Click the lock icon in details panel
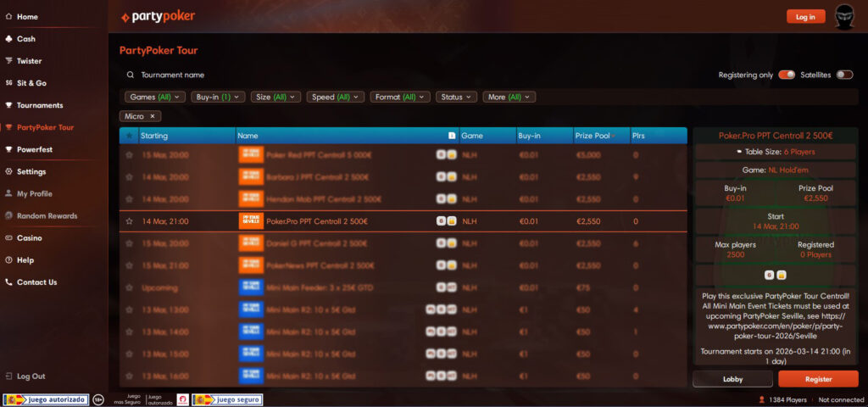Screen dimensions: 868x407 coord(781,275)
